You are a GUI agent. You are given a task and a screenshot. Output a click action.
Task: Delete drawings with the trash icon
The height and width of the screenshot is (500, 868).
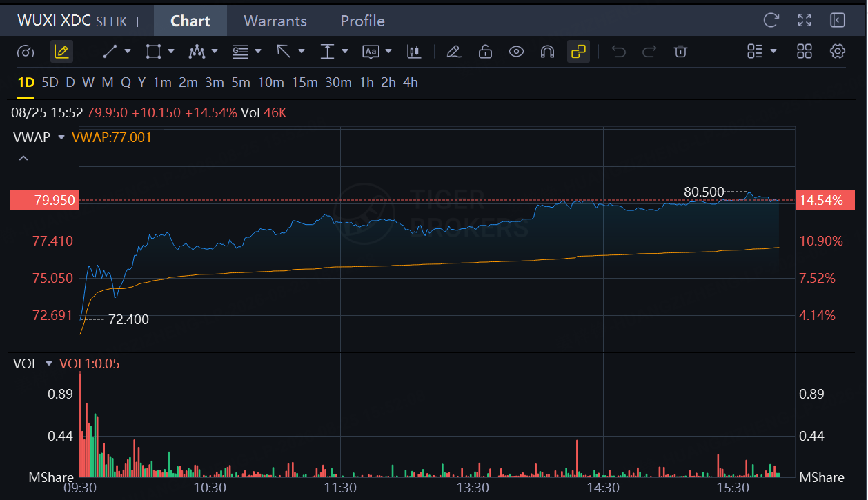(680, 52)
